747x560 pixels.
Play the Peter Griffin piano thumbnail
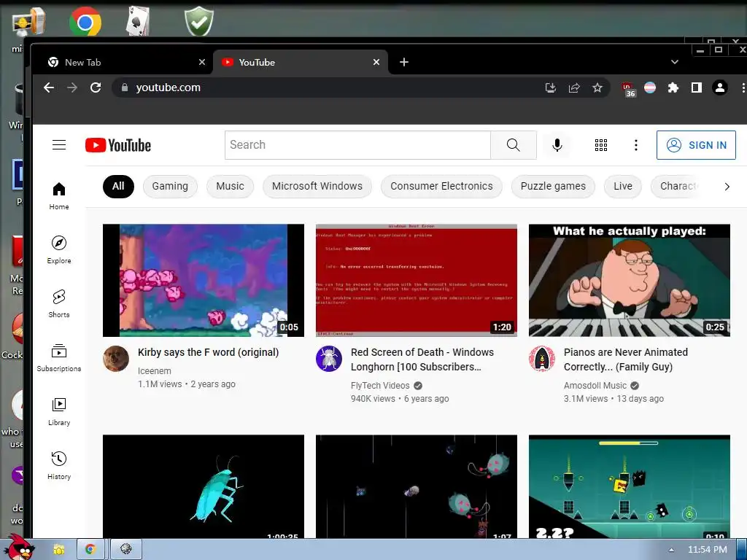pyautogui.click(x=630, y=281)
